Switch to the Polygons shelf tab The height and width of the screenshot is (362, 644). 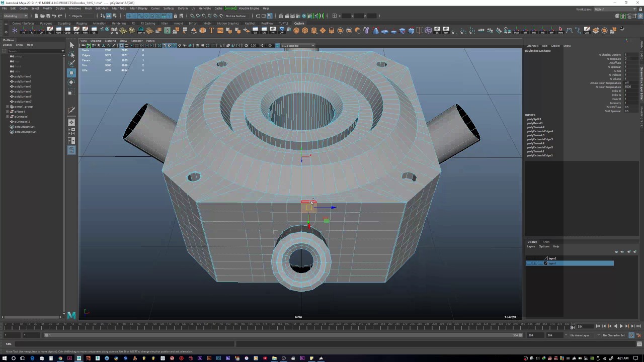click(x=46, y=23)
